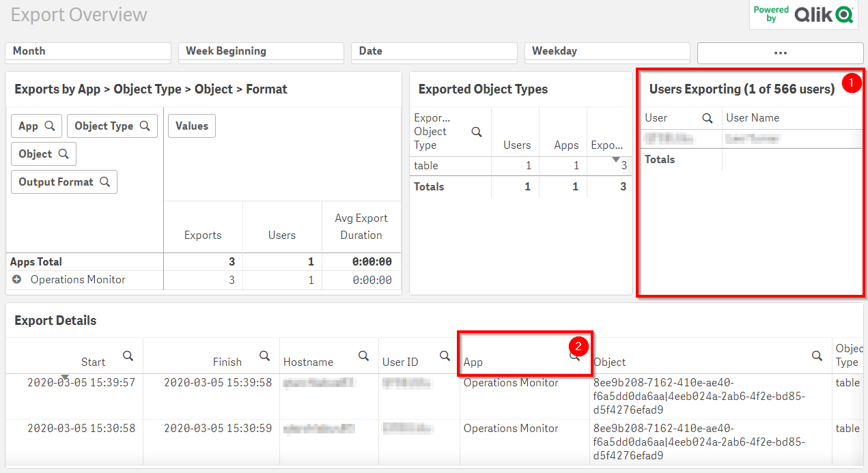This screenshot has width=868, height=473.
Task: Expand the Operations Monitor row
Action: point(17,280)
